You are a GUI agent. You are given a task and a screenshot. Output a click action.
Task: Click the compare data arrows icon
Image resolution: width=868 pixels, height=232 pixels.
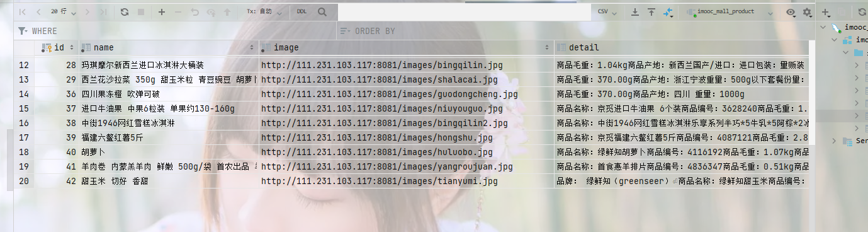click(x=668, y=12)
